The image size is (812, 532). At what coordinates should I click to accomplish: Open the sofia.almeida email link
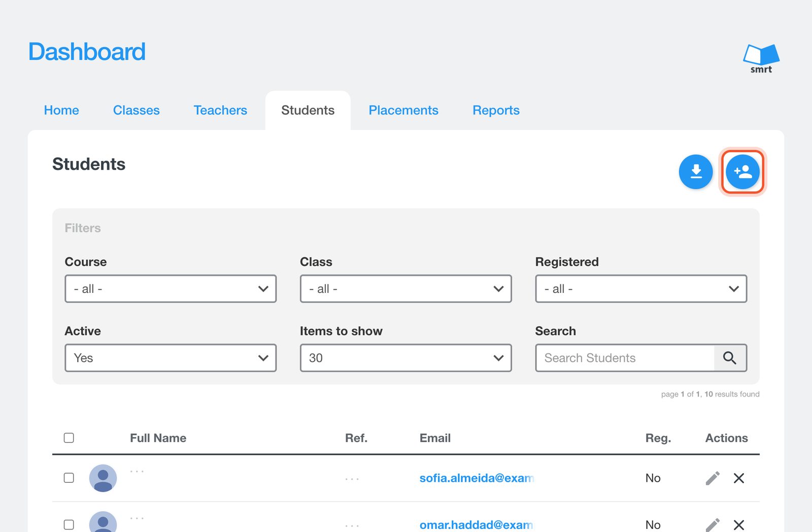point(477,478)
